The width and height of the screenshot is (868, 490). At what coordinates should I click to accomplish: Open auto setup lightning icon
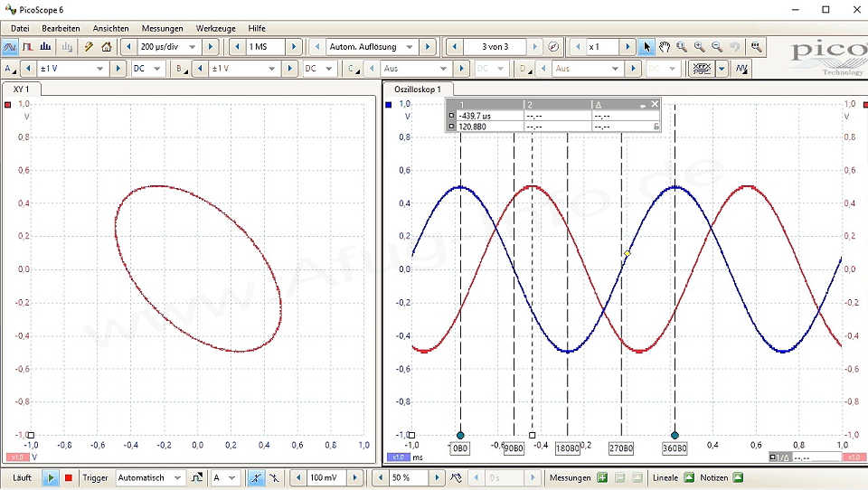[89, 47]
